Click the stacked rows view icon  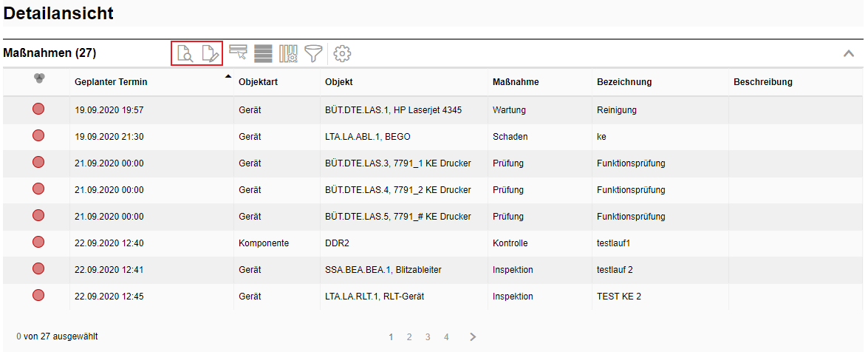(x=263, y=53)
